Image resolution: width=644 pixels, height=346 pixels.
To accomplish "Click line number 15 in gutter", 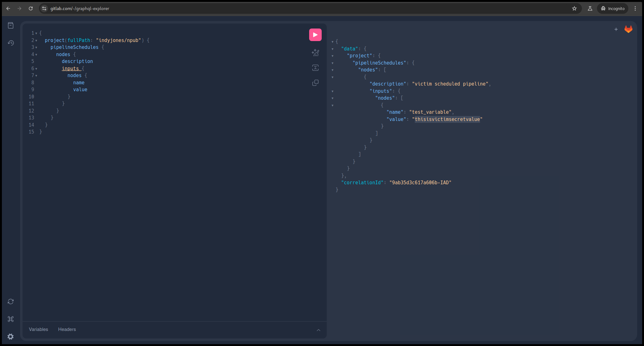I will click(x=31, y=132).
